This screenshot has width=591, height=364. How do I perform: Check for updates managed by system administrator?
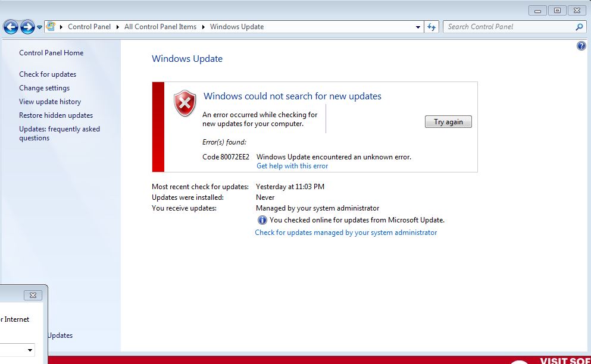(x=346, y=233)
